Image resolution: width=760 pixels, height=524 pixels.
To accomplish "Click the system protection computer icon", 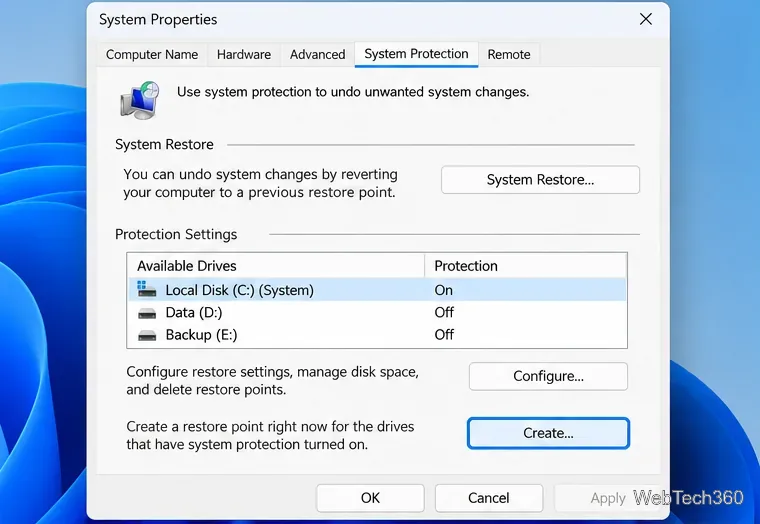I will 140,100.
